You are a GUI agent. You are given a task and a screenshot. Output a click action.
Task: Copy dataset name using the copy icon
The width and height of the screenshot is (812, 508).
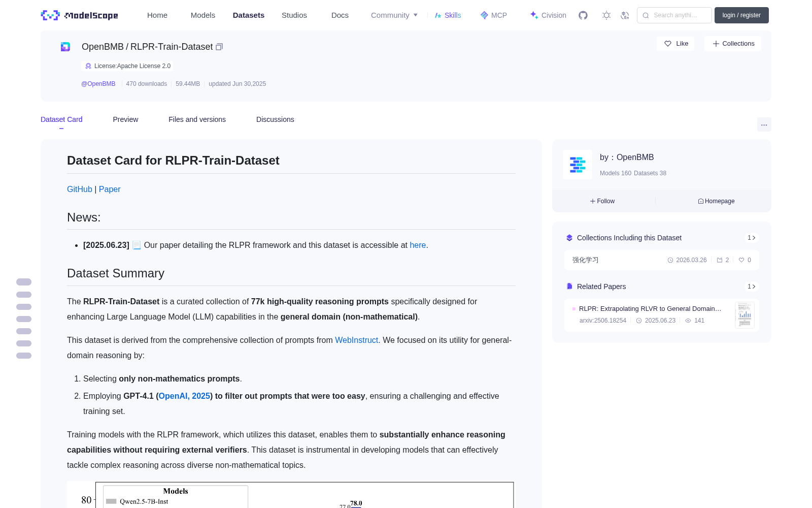tap(219, 47)
